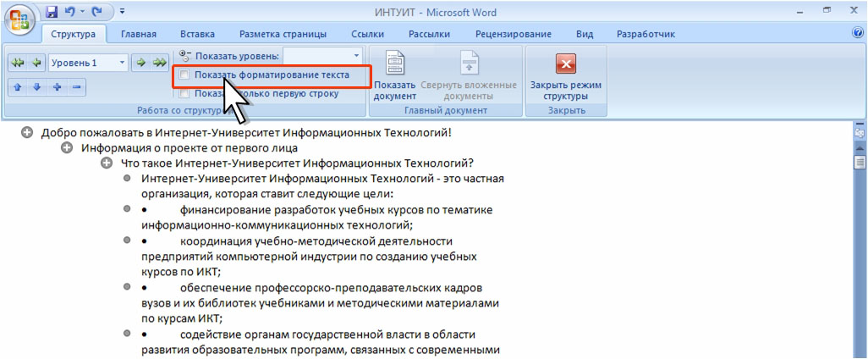Undo the last action
This screenshot has height=359, width=868.
68,11
